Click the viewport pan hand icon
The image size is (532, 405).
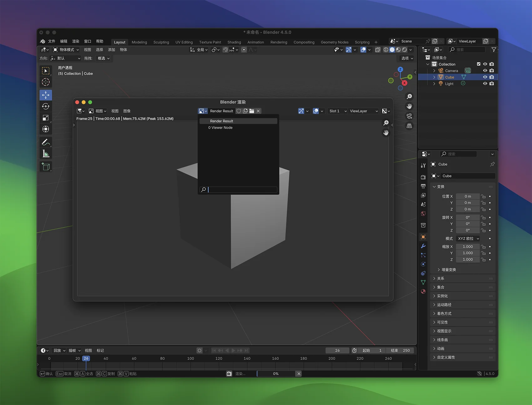coord(409,106)
